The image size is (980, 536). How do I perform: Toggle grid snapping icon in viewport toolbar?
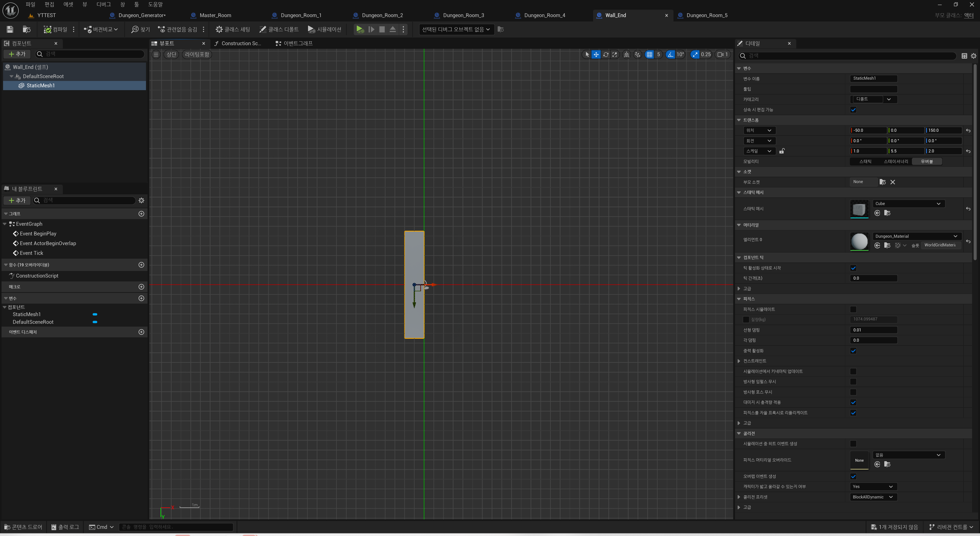(650, 54)
